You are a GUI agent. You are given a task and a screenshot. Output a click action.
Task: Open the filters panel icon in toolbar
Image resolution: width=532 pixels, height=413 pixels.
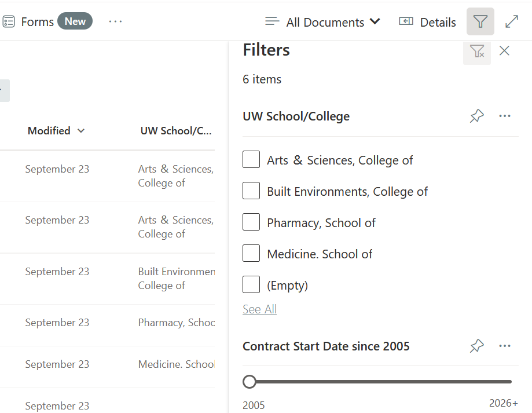click(x=480, y=21)
